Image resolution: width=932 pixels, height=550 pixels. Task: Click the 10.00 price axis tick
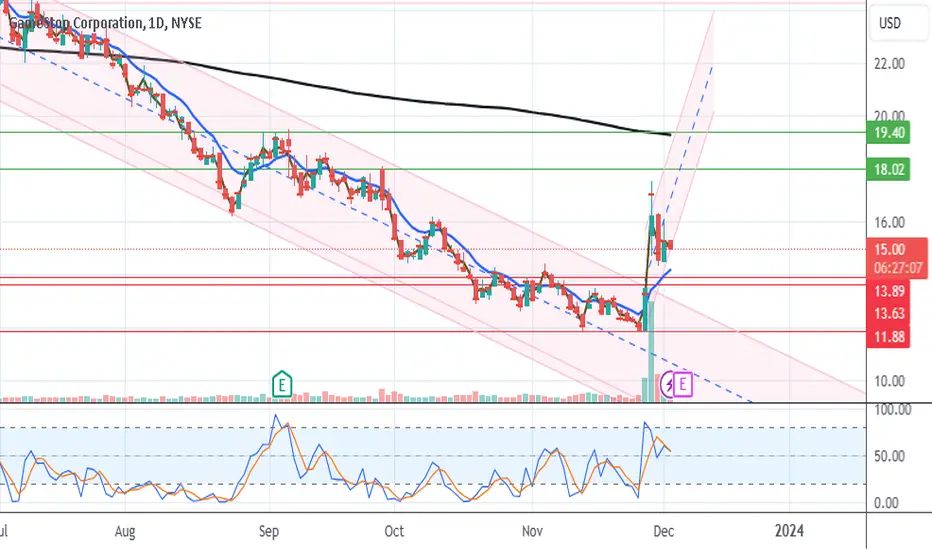click(x=889, y=381)
